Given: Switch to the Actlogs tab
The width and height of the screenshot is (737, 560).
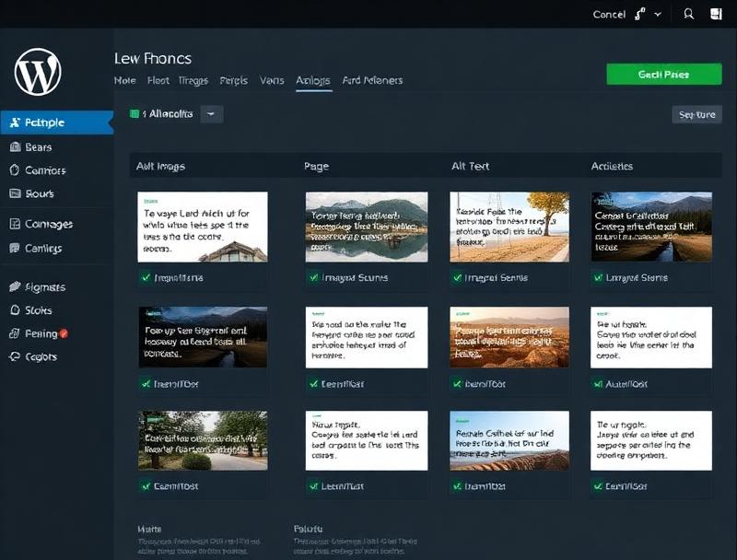Looking at the screenshot, I should click(313, 81).
